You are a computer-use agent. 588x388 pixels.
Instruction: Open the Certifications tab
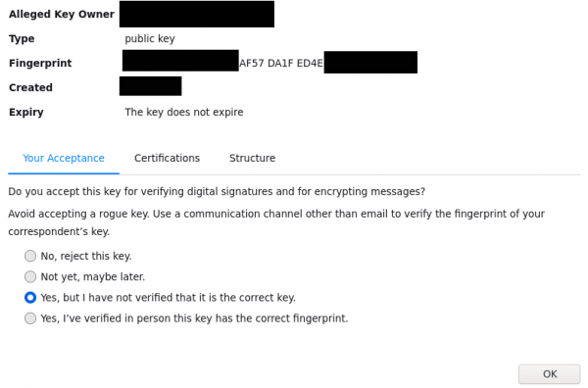[167, 158]
